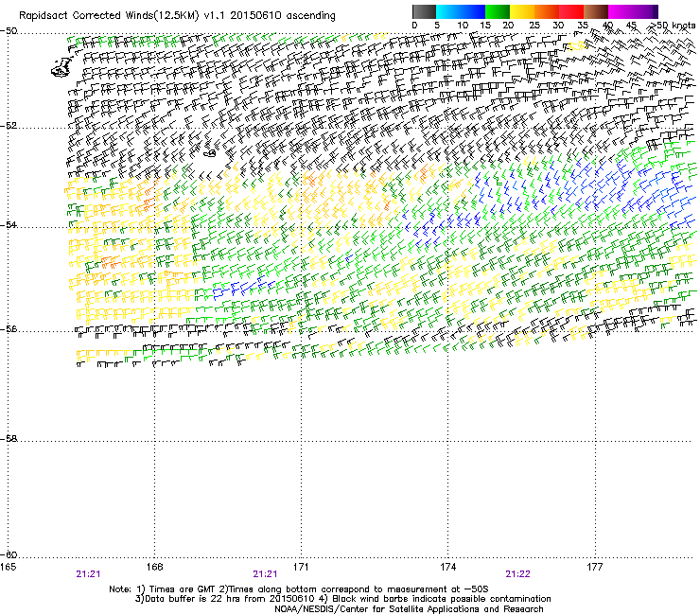The width and height of the screenshot is (700, 615).
Task: Click the small island outline near -52.5 latitude
Action: (x=210, y=153)
